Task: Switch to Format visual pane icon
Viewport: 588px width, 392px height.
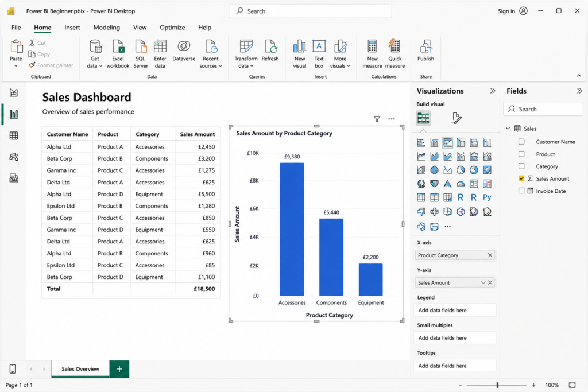Action: (457, 118)
